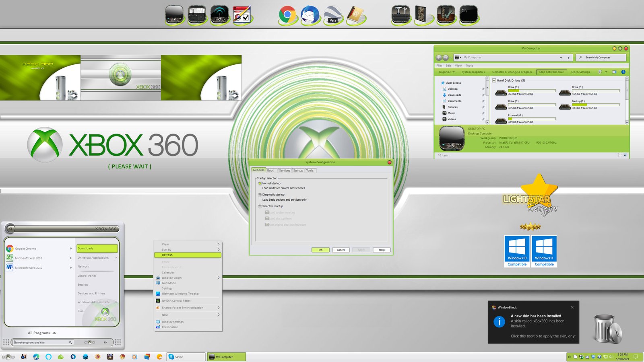
Task: Unpin Videos from Quick access
Action: [483, 119]
